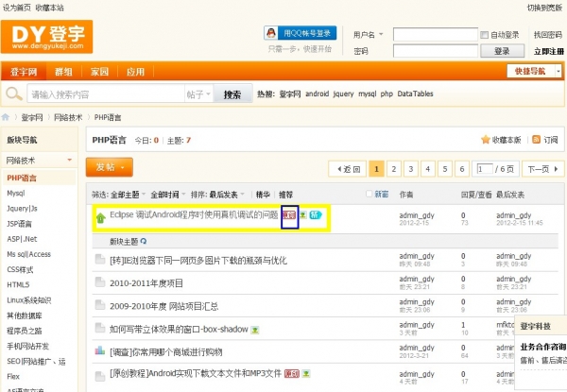Click the search content input field
This screenshot has height=392, width=567.
106,94
